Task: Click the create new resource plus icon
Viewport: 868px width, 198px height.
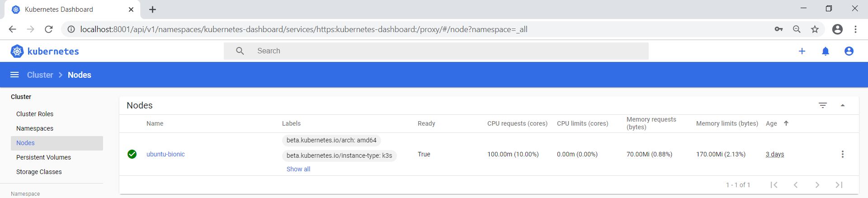Action: [802, 51]
